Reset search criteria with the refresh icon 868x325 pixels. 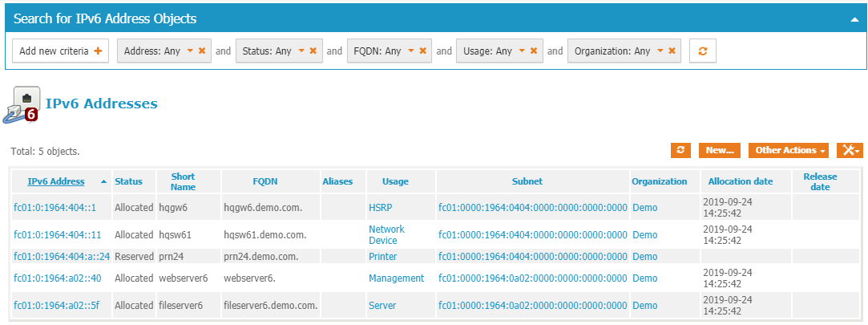pos(702,51)
